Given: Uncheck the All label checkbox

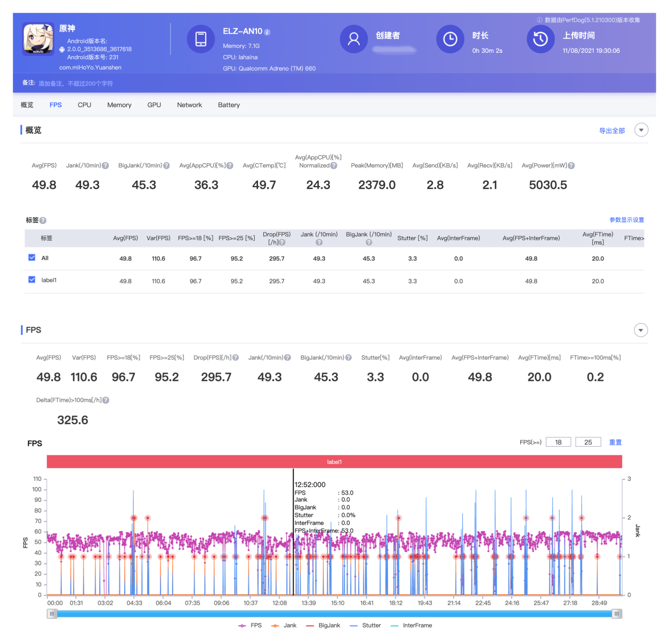Looking at the screenshot, I should click(x=32, y=257).
